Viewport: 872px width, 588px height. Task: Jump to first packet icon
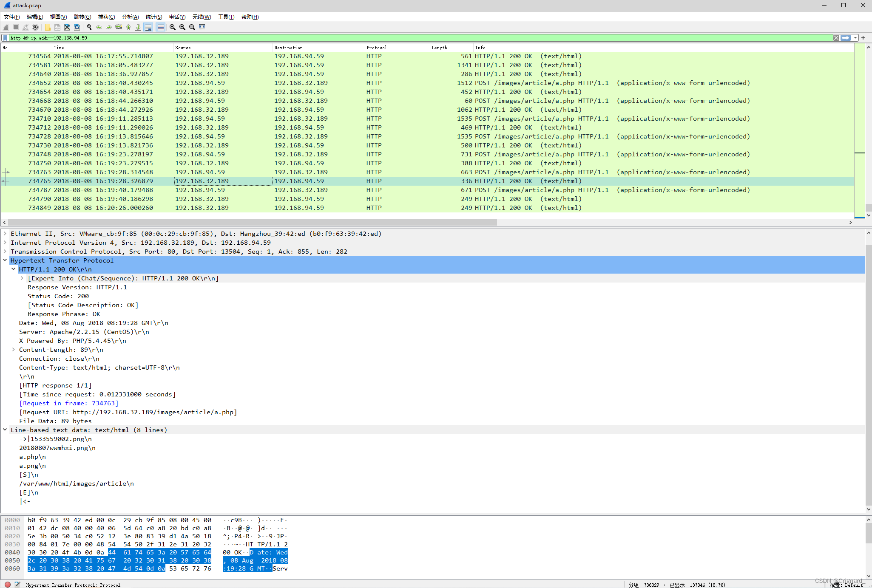(128, 27)
